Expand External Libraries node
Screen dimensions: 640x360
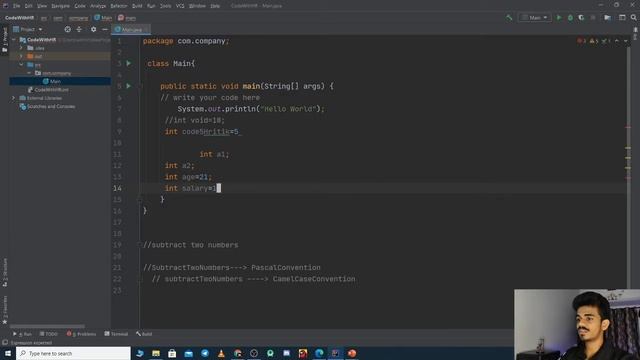point(13,98)
